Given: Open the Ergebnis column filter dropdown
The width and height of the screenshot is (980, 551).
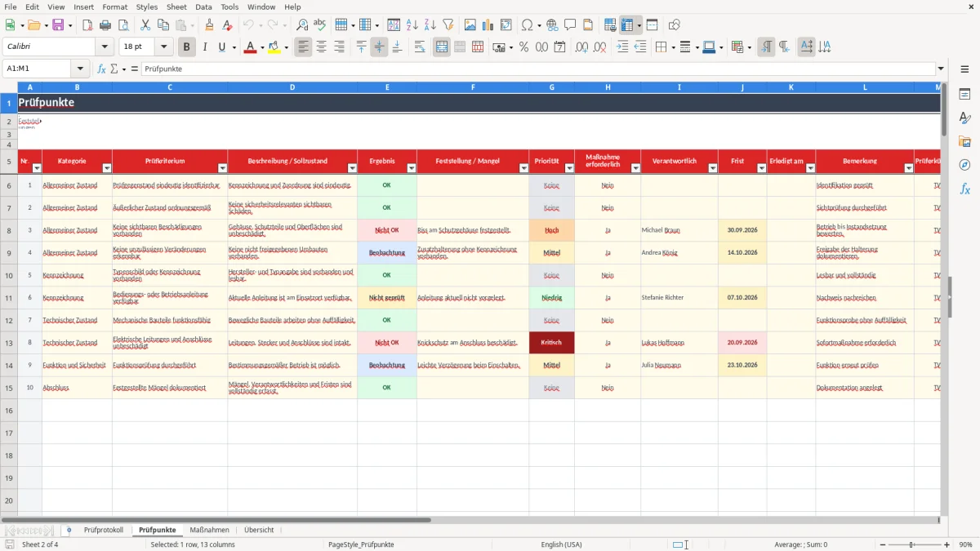Looking at the screenshot, I should click(412, 168).
